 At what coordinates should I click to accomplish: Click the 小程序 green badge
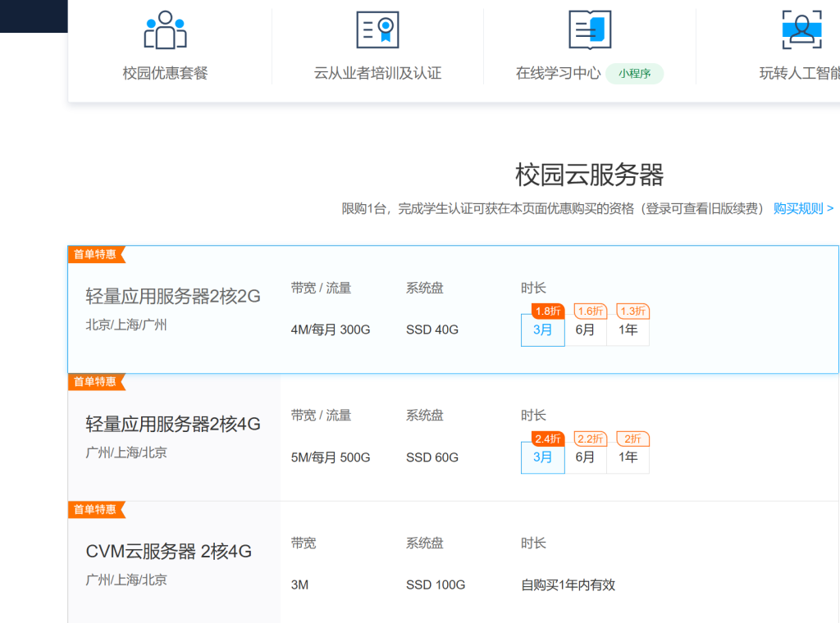[634, 73]
